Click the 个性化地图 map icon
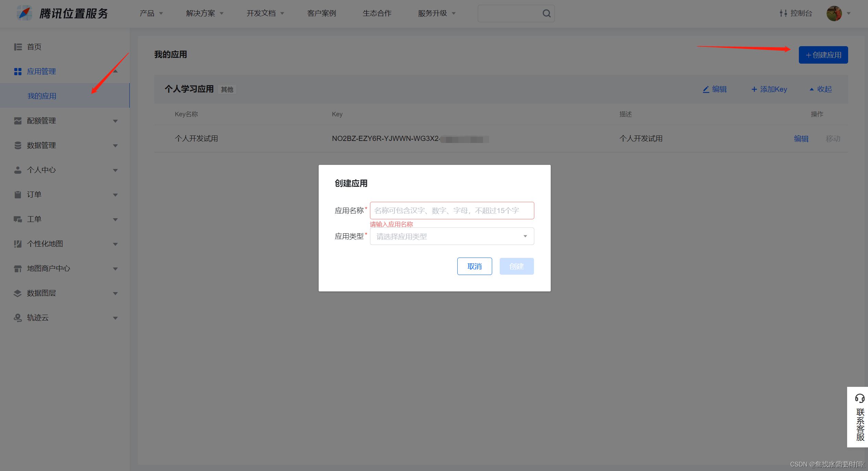Viewport: 868px width, 471px height. click(18, 244)
